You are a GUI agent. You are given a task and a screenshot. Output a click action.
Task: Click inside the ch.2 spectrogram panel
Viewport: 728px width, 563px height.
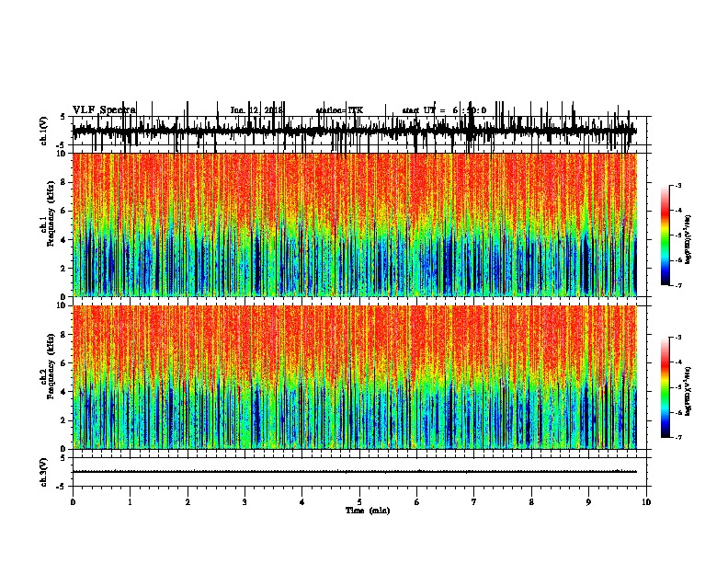point(355,377)
